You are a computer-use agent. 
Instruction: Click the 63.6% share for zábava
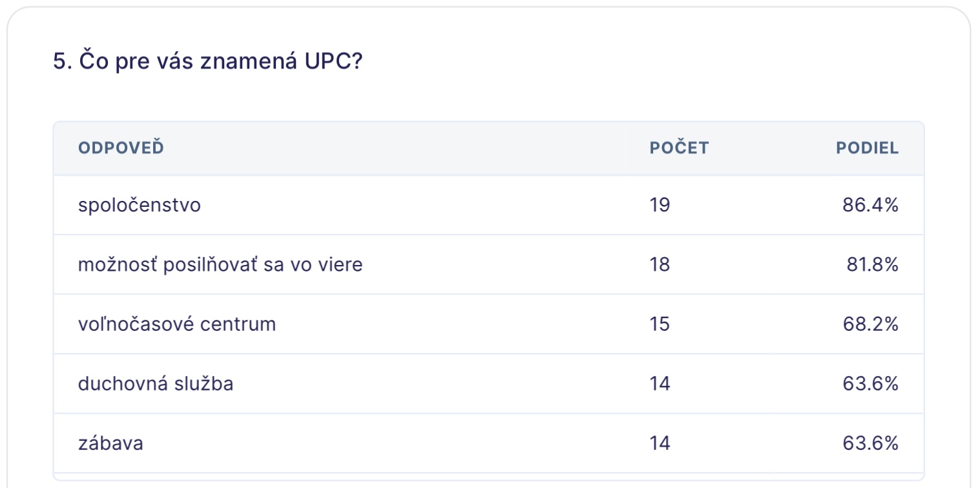point(870,443)
